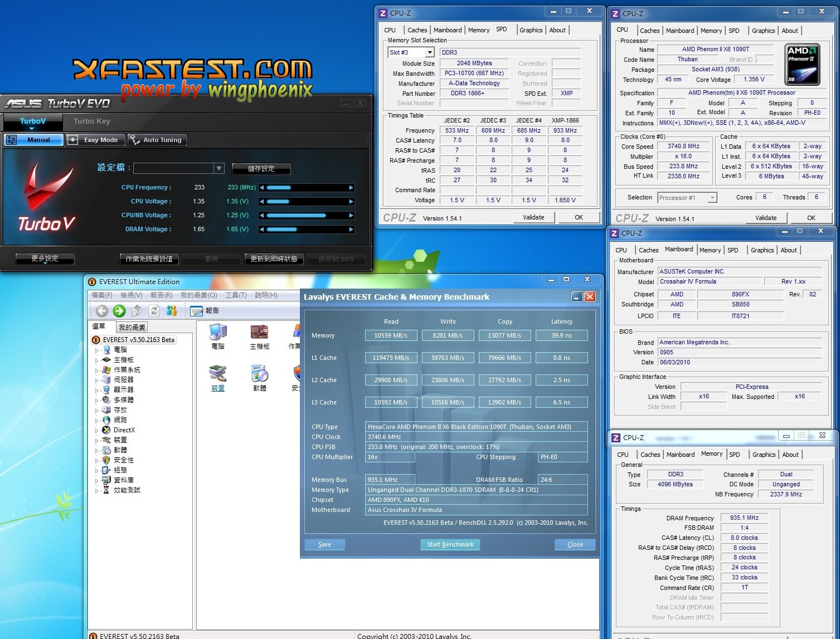Expand the 顯示器 tree node
840x639 pixels.
[x=96, y=391]
